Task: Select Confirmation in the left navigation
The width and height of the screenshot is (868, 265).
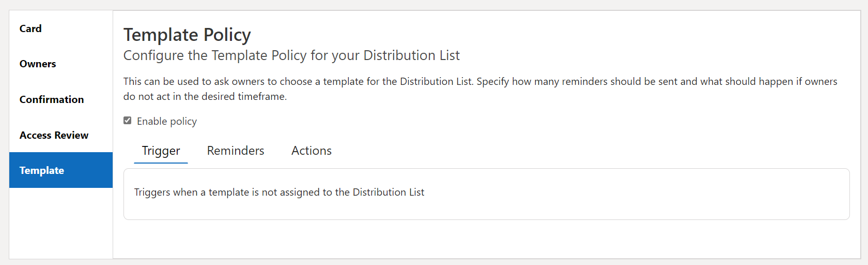Action: 52,99
